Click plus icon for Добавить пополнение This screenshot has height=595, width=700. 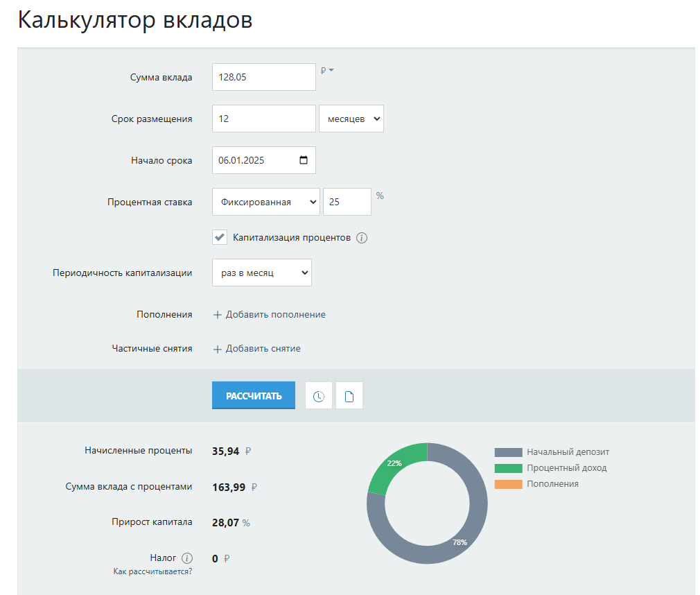pos(218,315)
